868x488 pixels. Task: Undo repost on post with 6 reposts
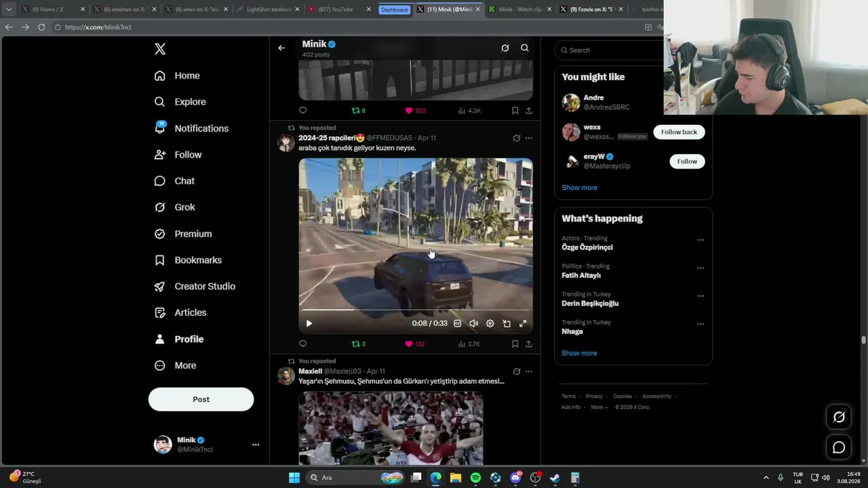click(x=358, y=110)
